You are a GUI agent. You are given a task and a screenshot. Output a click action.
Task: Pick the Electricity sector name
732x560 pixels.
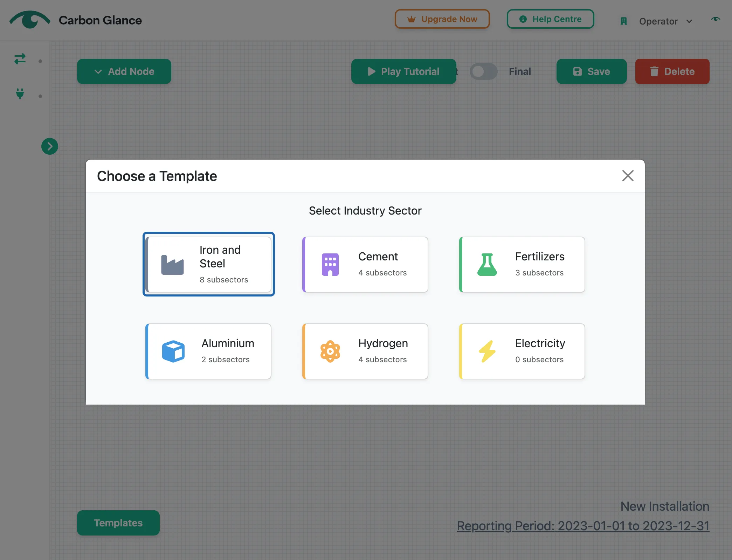[x=540, y=343]
